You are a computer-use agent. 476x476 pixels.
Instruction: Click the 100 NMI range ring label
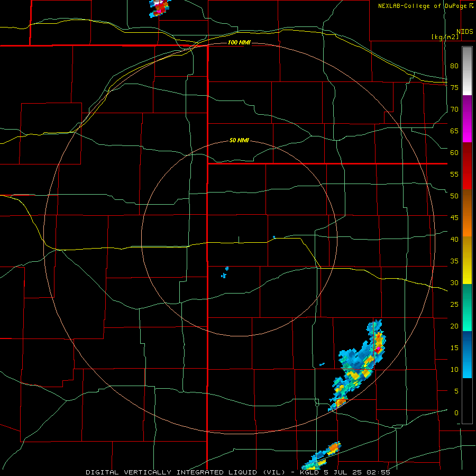coord(239,42)
